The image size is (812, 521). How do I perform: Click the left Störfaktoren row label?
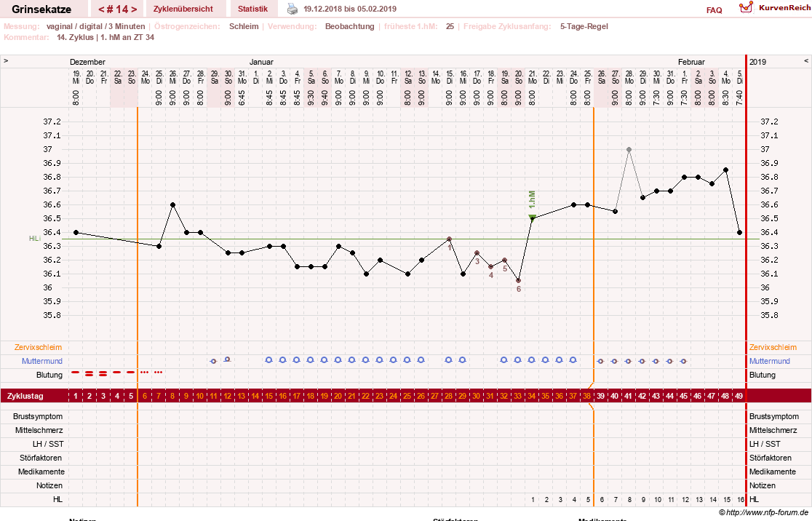pyautogui.click(x=41, y=458)
